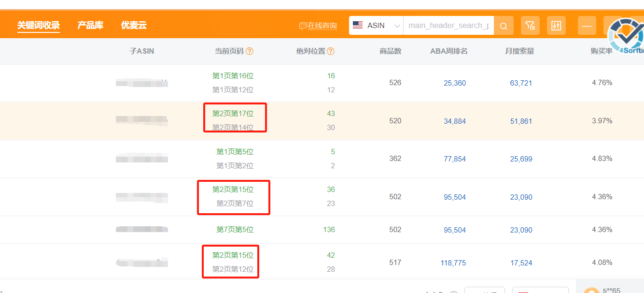Click the help icon beside 绝对位置
The height and width of the screenshot is (293, 644).
pos(331,51)
